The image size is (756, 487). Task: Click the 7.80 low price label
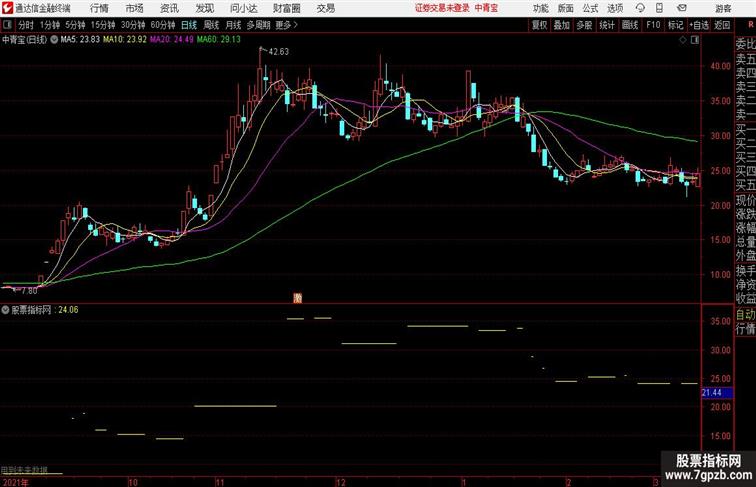click(29, 291)
